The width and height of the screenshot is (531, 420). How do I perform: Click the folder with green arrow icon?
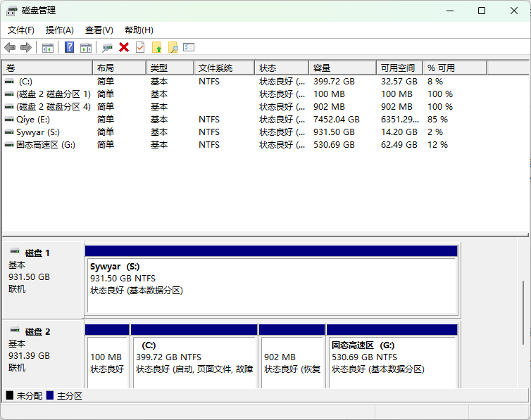(x=156, y=47)
